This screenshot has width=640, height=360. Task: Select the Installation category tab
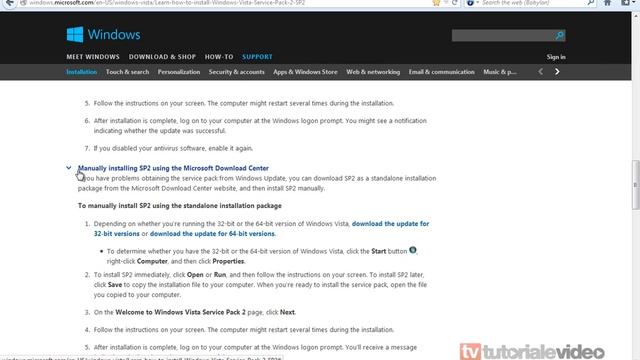82,72
